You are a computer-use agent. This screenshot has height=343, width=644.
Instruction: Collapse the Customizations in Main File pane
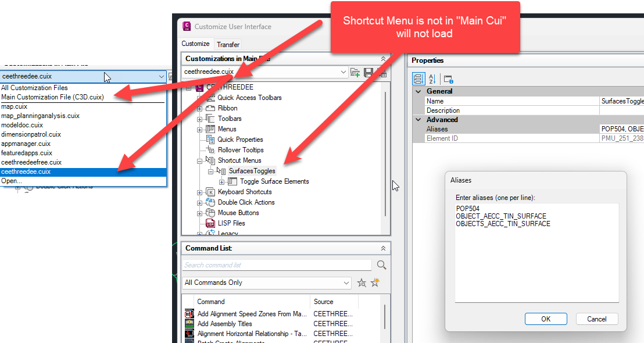coord(383,59)
